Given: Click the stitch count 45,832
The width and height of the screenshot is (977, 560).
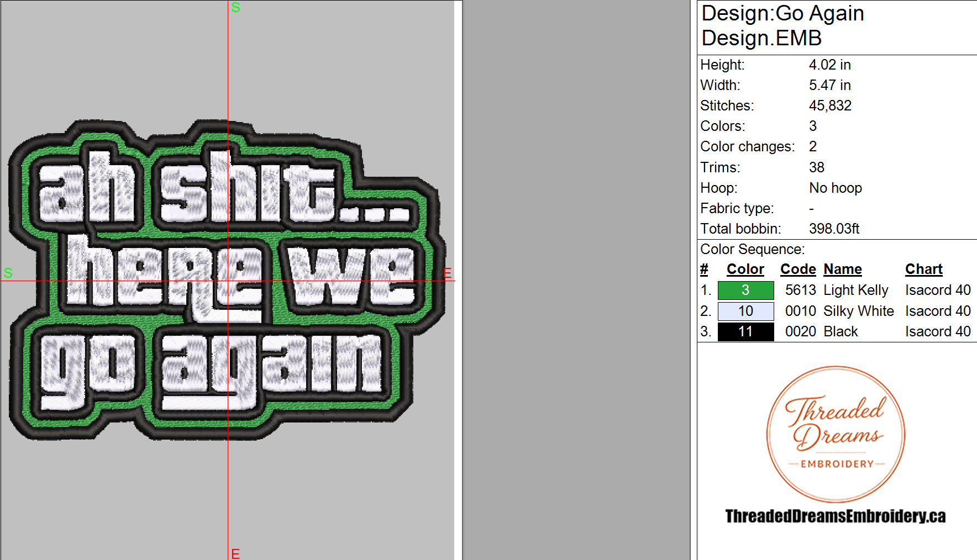Looking at the screenshot, I should (830, 105).
